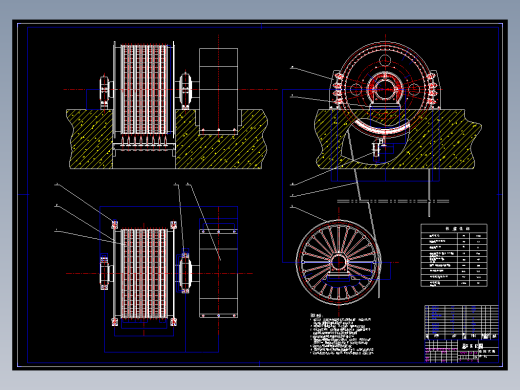Click the parts list table above the title block

click(x=462, y=322)
